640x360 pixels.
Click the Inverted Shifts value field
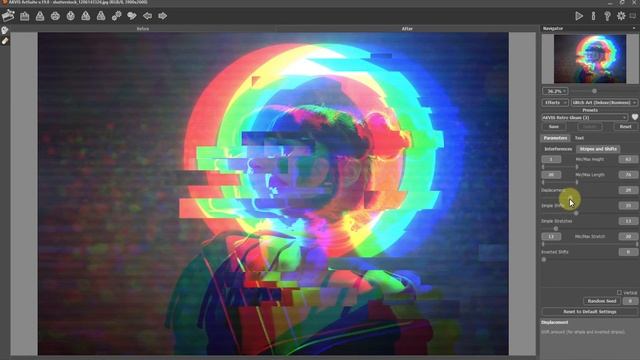tap(628, 252)
